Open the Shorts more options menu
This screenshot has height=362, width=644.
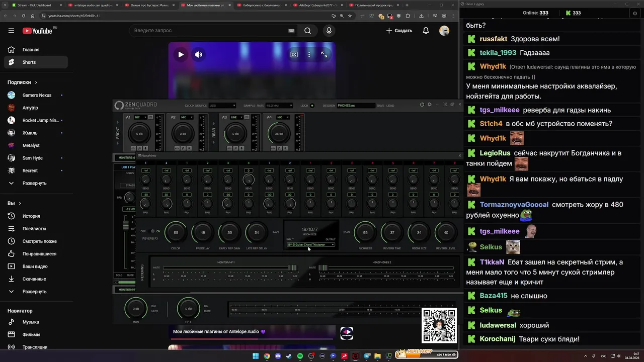tap(309, 54)
